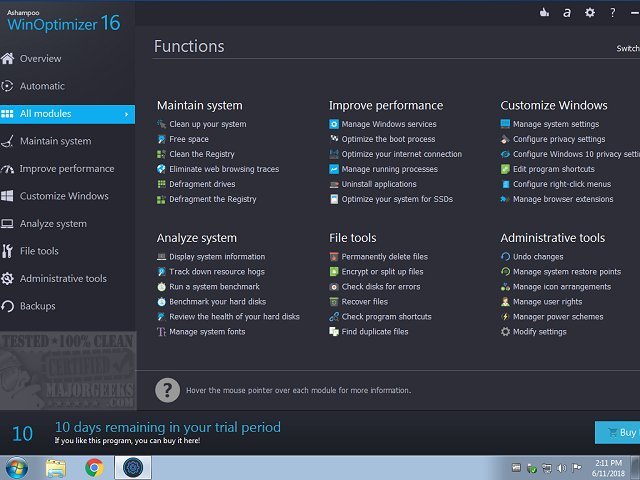
Task: Open Optimize your internet connection
Action: [402, 154]
